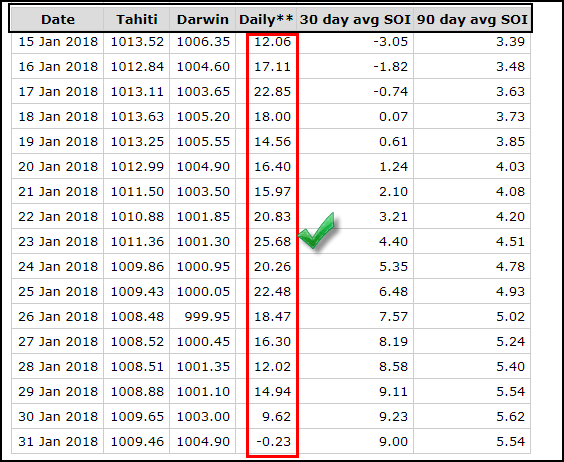Click Tahiti value 1013.63

(x=137, y=117)
